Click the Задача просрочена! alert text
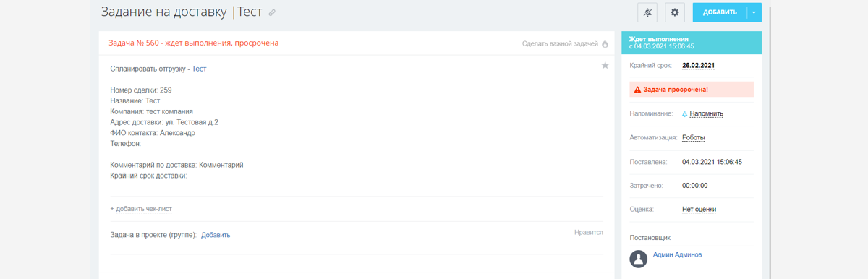 (x=676, y=90)
